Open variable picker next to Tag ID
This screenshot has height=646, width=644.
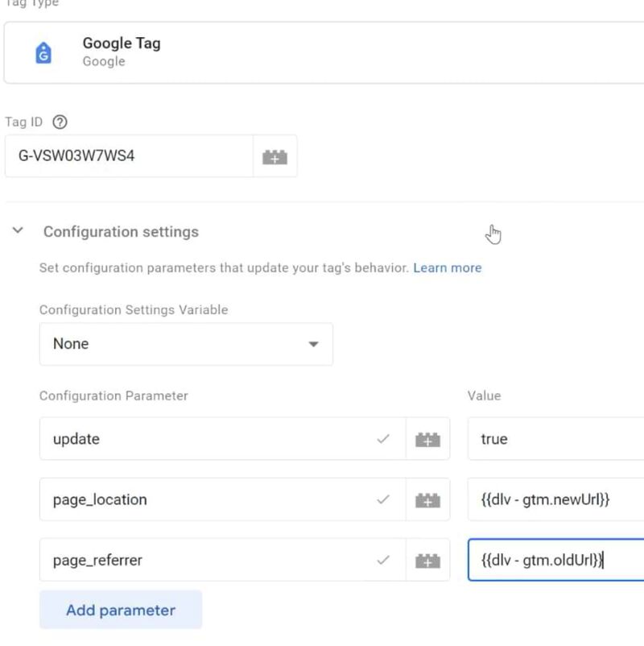(275, 156)
